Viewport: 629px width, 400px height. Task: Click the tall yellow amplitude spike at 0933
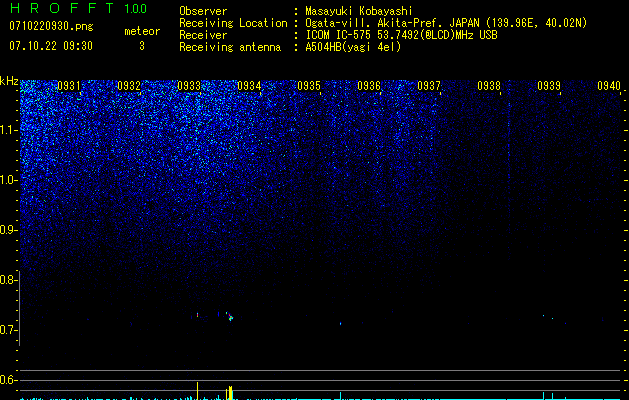(197, 391)
